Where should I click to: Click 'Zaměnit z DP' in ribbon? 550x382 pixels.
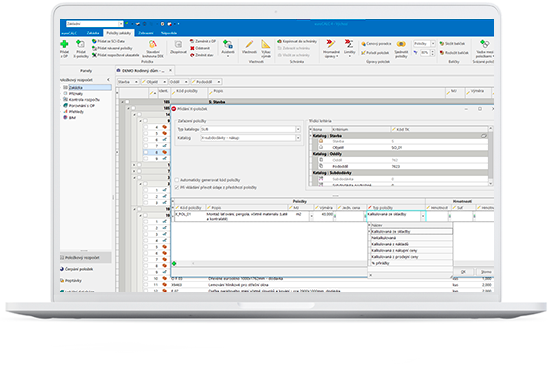point(203,41)
